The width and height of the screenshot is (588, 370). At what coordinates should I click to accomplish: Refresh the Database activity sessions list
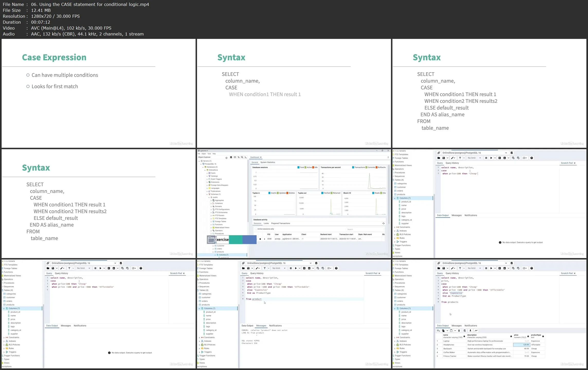(383, 223)
